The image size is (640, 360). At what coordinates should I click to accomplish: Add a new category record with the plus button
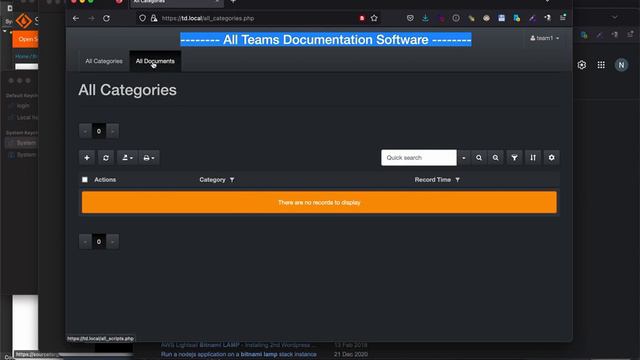point(87,158)
